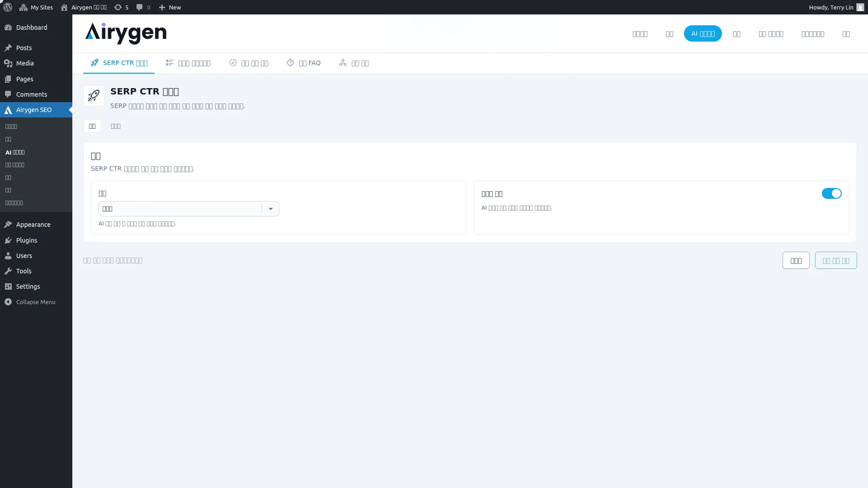The width and height of the screenshot is (868, 488).
Task: Open the tab with the list icon
Action: (x=188, y=63)
